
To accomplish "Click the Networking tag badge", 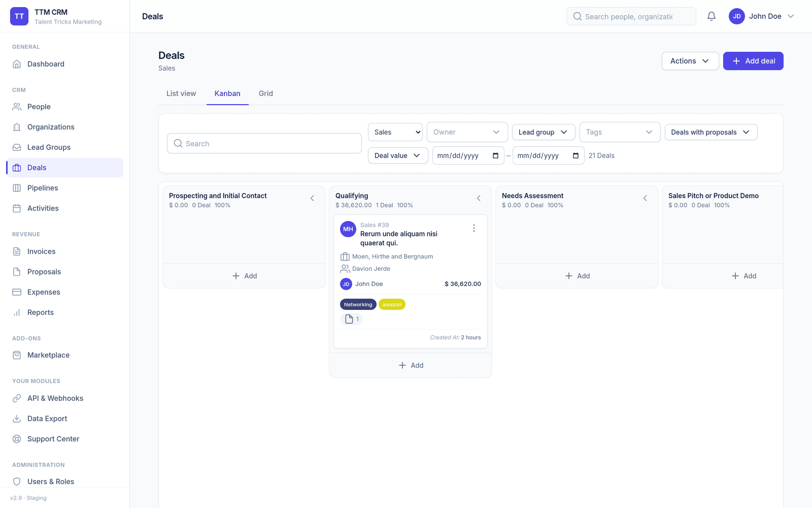I will tap(358, 304).
